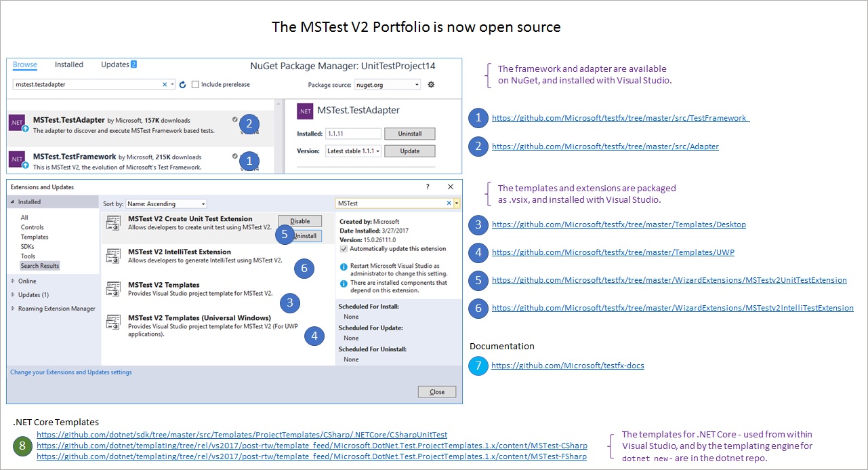Image resolution: width=868 pixels, height=470 pixels.
Task: Click Create Unit Test Extension icon
Action: (x=114, y=222)
